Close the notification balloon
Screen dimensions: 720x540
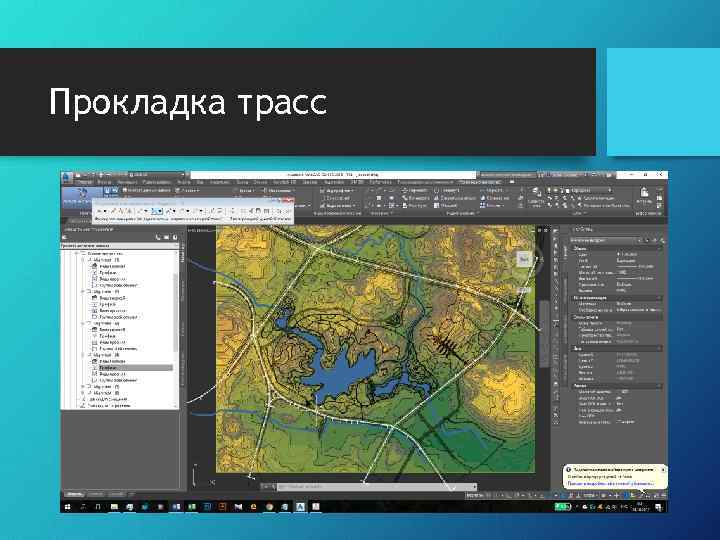(663, 470)
